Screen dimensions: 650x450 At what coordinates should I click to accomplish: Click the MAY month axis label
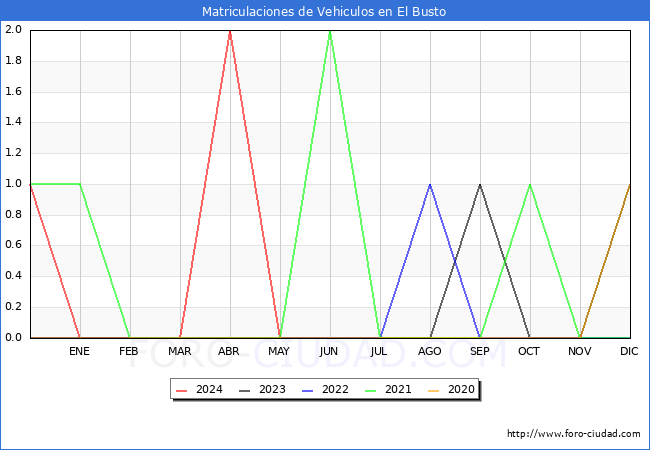[279, 351]
